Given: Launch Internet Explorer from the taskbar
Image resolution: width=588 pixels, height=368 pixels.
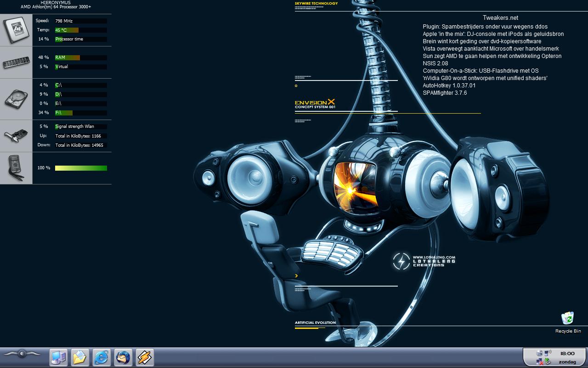Looking at the screenshot, I should click(x=102, y=357).
